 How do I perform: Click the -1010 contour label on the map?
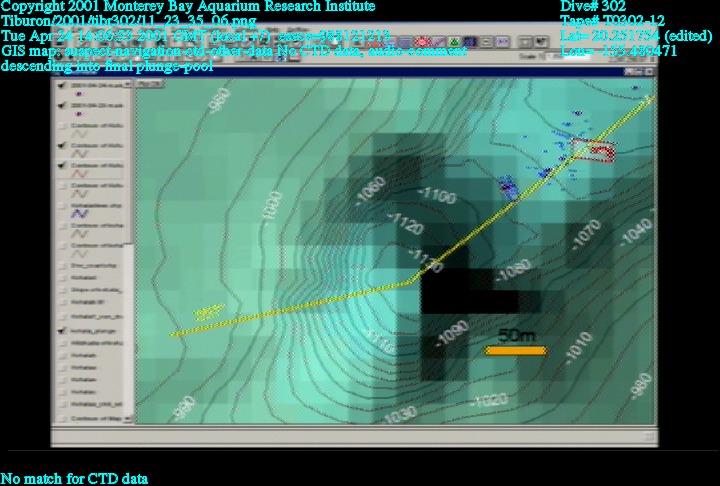click(579, 349)
